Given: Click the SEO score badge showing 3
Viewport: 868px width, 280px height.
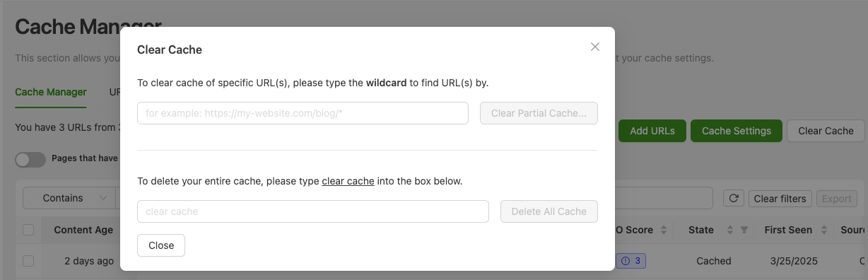Looking at the screenshot, I should [631, 261].
